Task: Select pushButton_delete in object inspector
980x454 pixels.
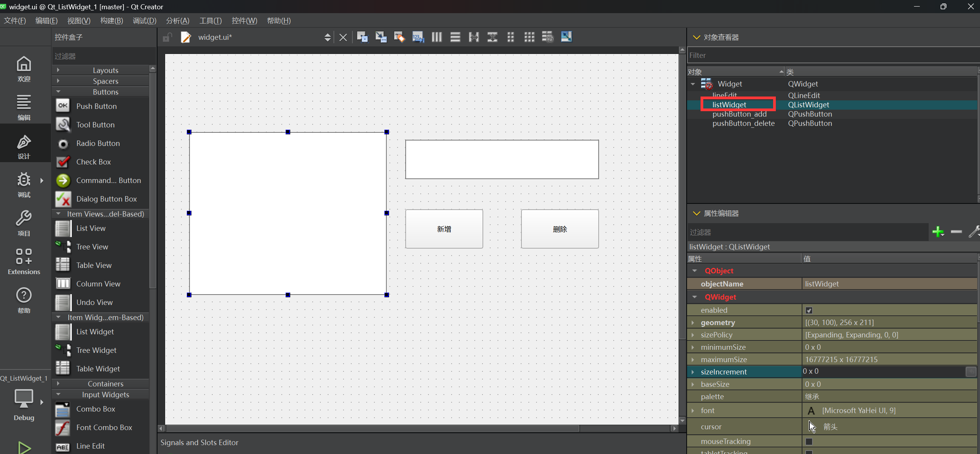Action: [x=743, y=123]
